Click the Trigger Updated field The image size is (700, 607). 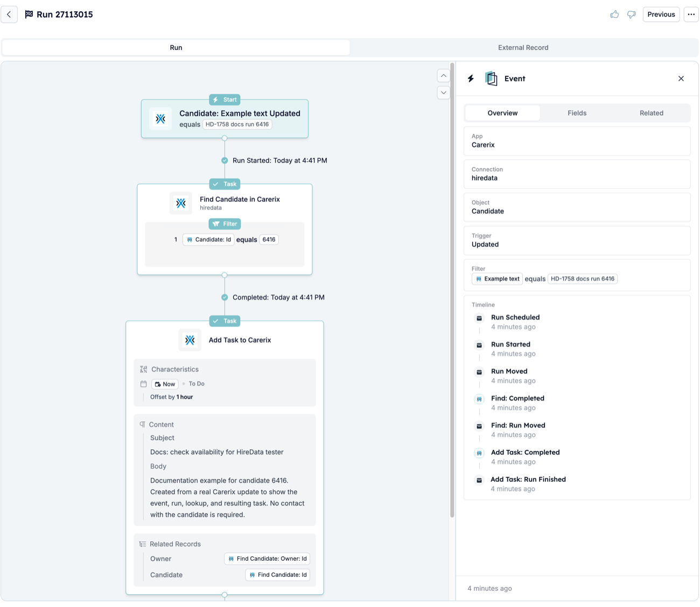[x=577, y=241]
